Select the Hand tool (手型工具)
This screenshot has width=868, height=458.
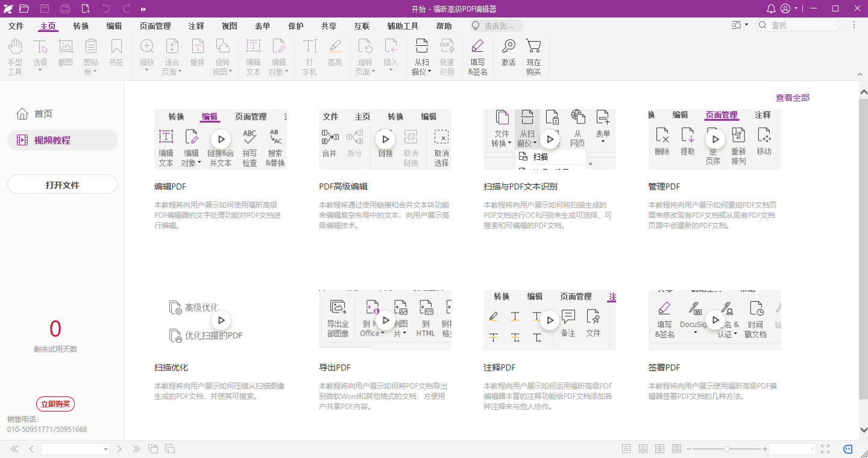click(x=15, y=57)
